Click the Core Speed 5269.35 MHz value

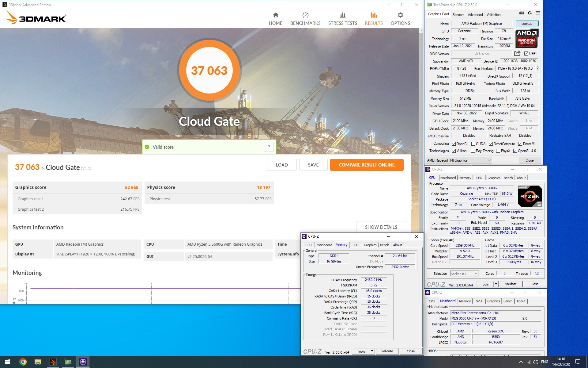click(x=465, y=245)
